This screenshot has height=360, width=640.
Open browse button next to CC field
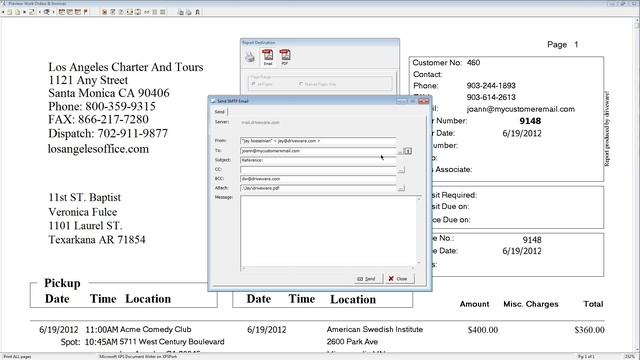(401, 170)
